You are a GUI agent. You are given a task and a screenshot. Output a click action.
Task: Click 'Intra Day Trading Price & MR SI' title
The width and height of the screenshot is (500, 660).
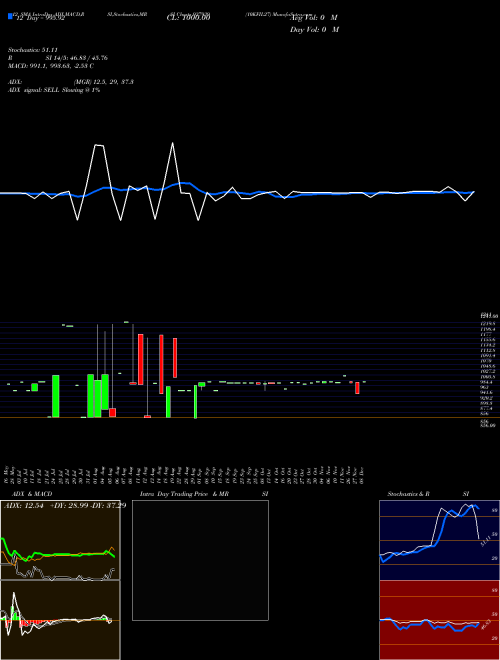(x=204, y=494)
